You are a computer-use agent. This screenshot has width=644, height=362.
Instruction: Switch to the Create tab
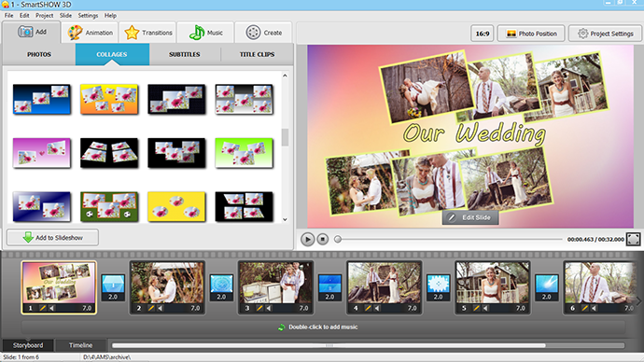coord(264,33)
